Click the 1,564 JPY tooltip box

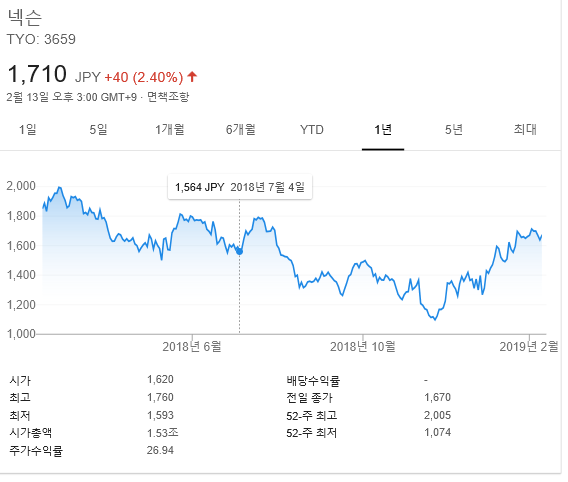(240, 187)
